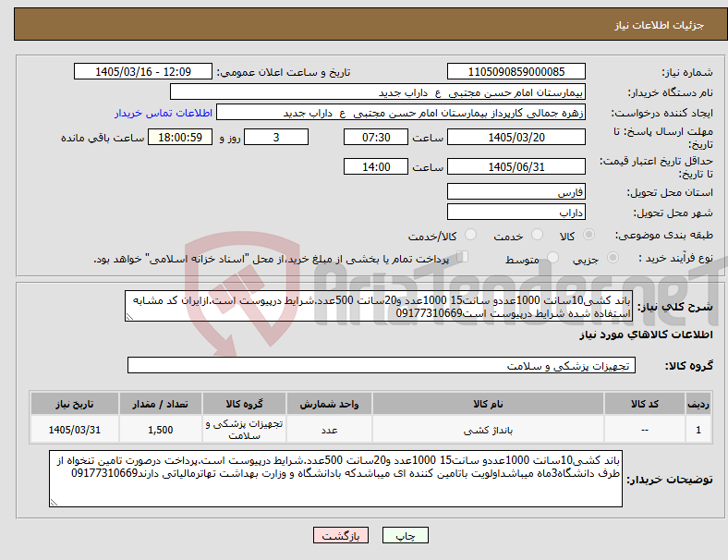Click the بانداژ کشی item name cell

click(x=488, y=430)
